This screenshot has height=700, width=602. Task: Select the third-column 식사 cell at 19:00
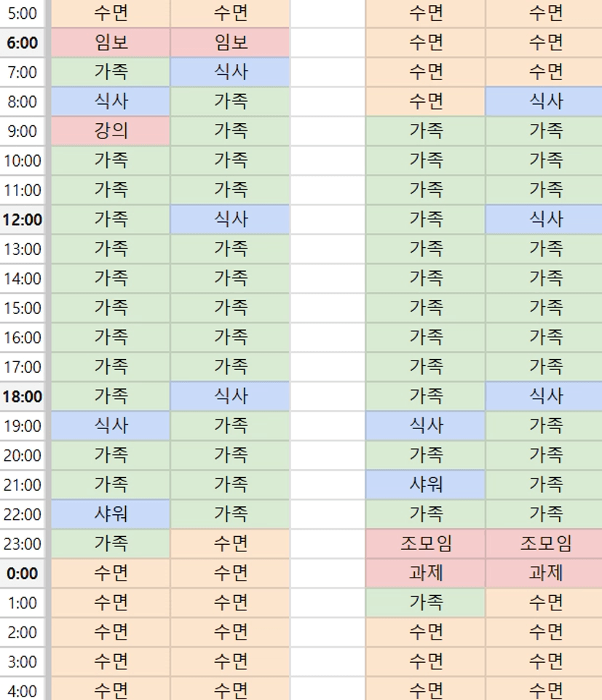(425, 426)
